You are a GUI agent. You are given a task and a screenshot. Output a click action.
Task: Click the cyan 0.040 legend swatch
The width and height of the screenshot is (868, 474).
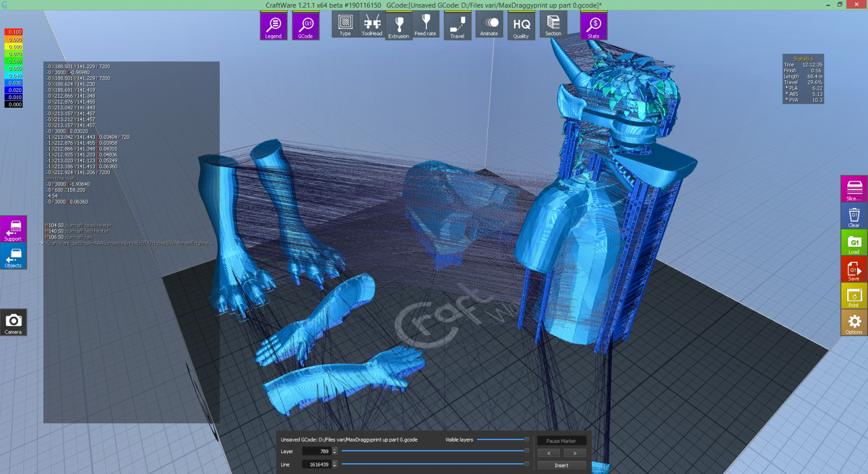[14, 76]
